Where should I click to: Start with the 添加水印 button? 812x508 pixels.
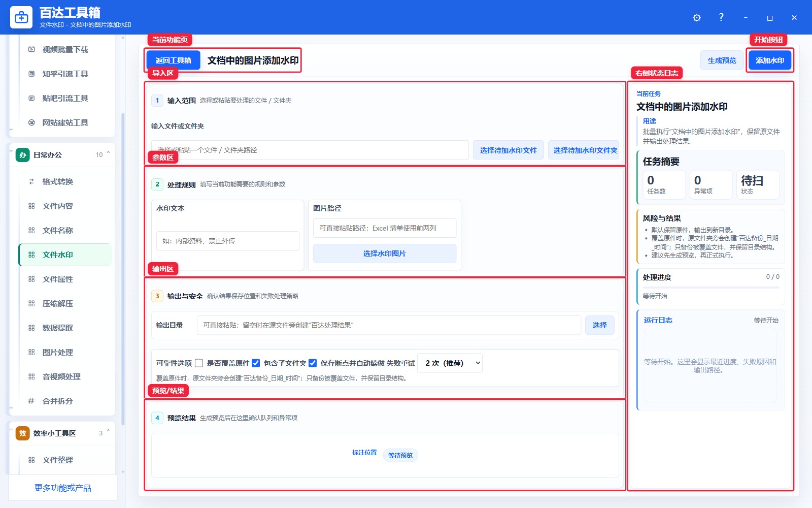click(x=770, y=60)
